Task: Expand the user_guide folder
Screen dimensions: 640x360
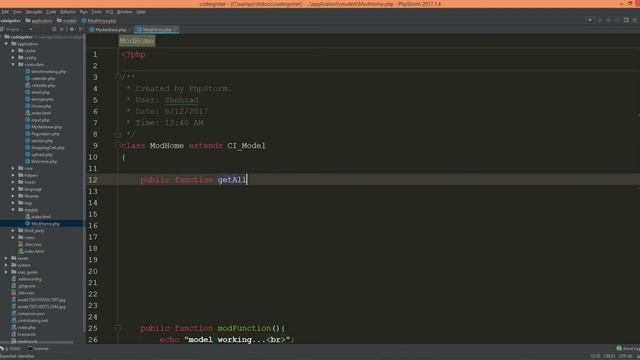Action: [6, 272]
